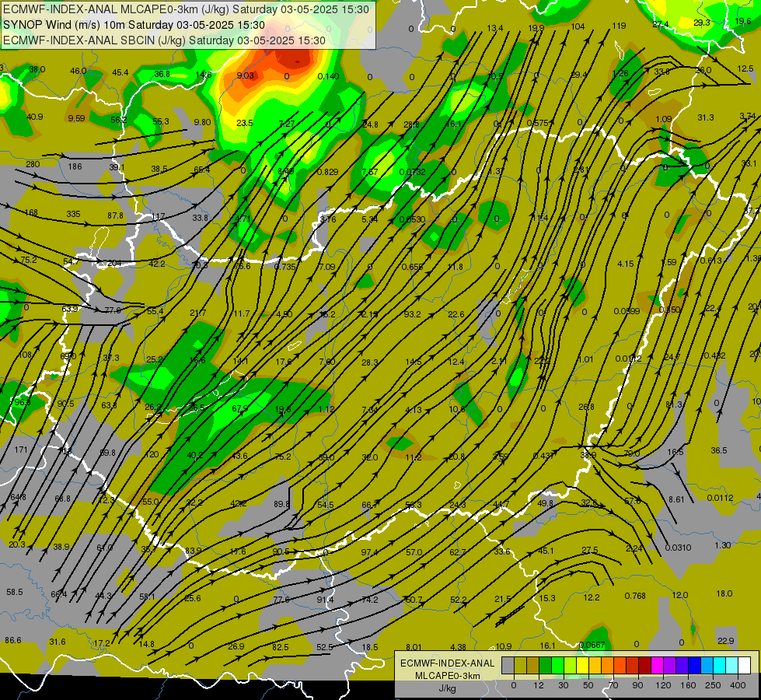761x700 pixels.
Task: Click the map value '58.5'
Action: (x=15, y=592)
